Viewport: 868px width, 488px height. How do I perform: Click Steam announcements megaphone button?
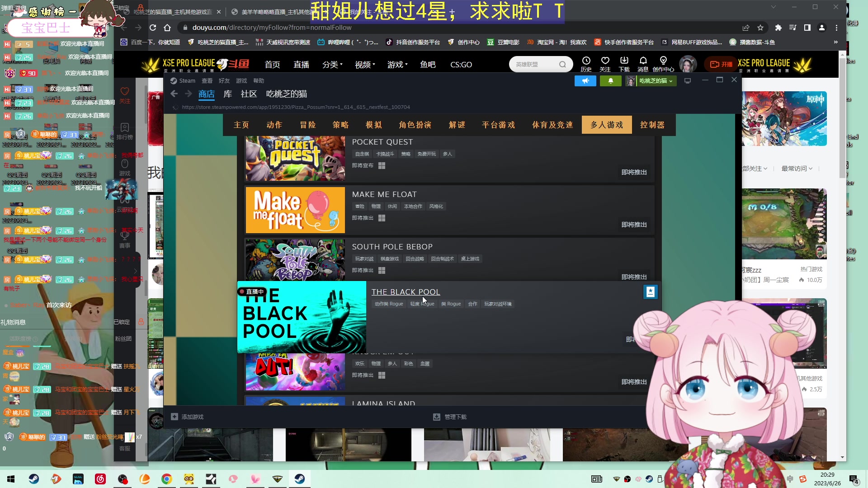click(585, 81)
